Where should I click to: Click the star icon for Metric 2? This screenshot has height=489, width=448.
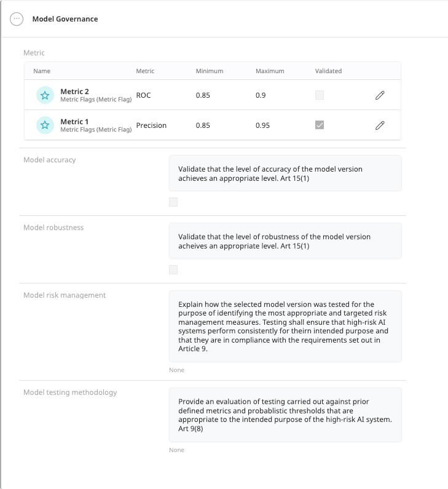(45, 95)
